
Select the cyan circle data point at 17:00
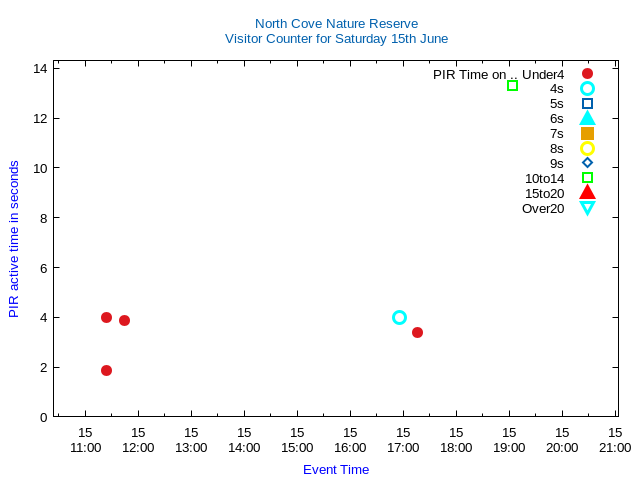coord(399,317)
